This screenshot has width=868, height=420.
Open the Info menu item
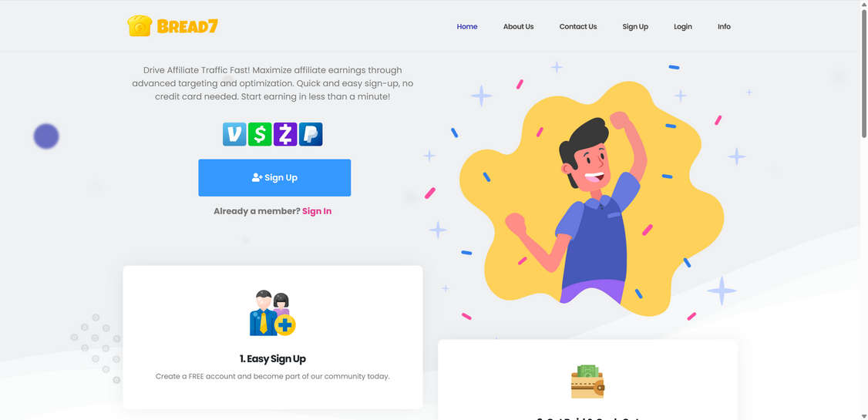[724, 26]
